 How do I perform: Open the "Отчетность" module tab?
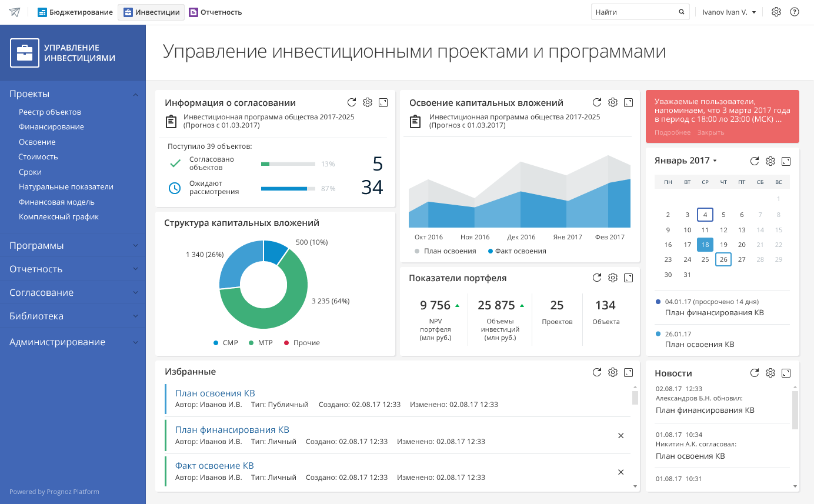pyautogui.click(x=214, y=11)
